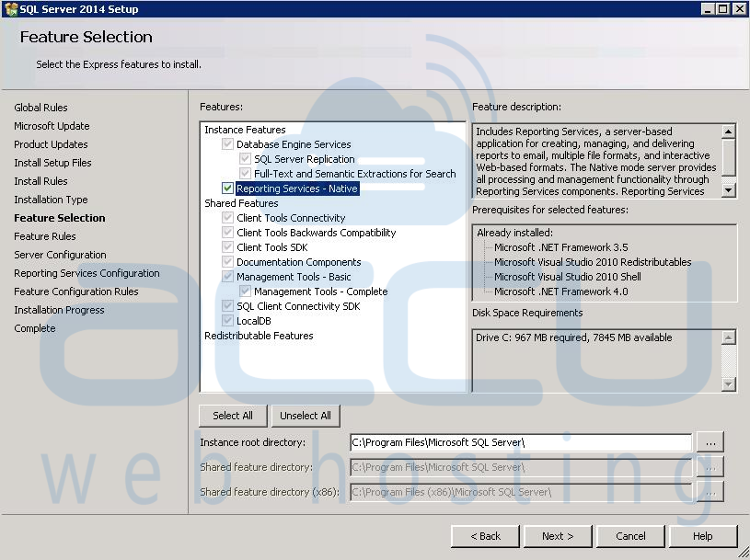
Task: Open the Complete step
Action: pyautogui.click(x=34, y=328)
